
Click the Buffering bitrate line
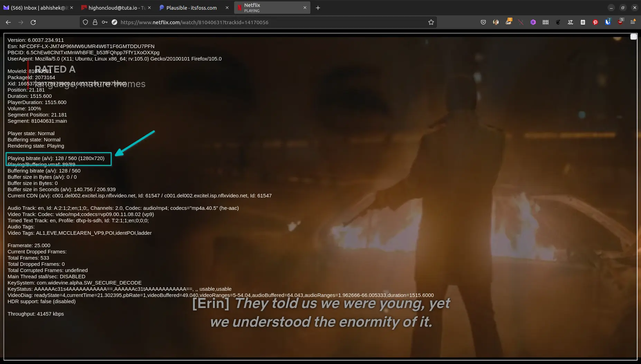[44, 171]
